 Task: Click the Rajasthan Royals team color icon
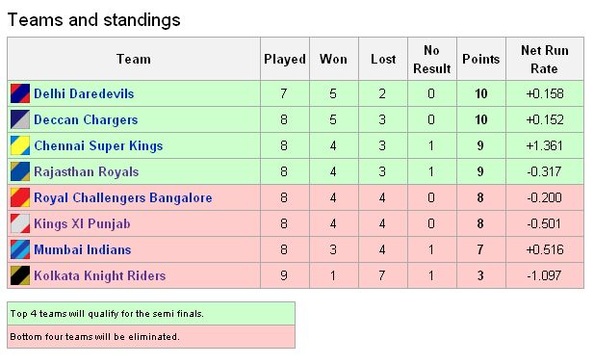[20, 171]
